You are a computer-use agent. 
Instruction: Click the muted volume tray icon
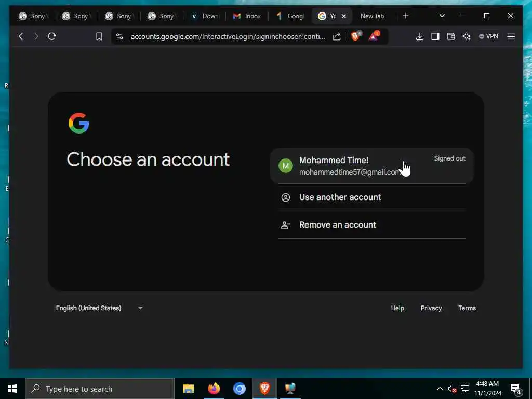452,389
